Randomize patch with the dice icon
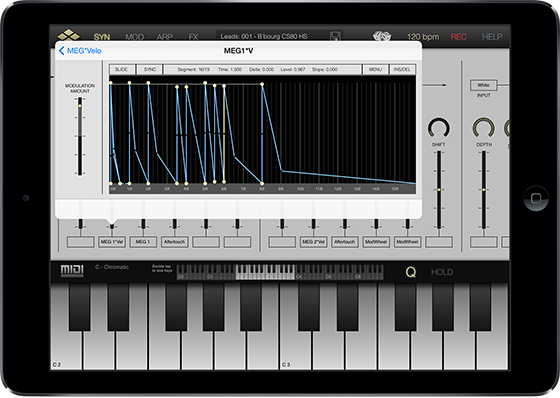The image size is (560, 398). (382, 36)
